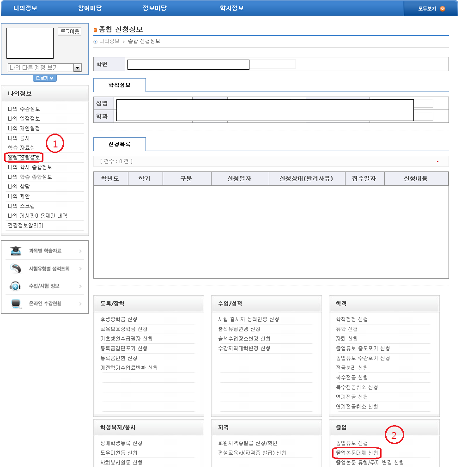Expand the 더보기 toggle under the profile
This screenshot has width=461, height=476.
pos(44,78)
